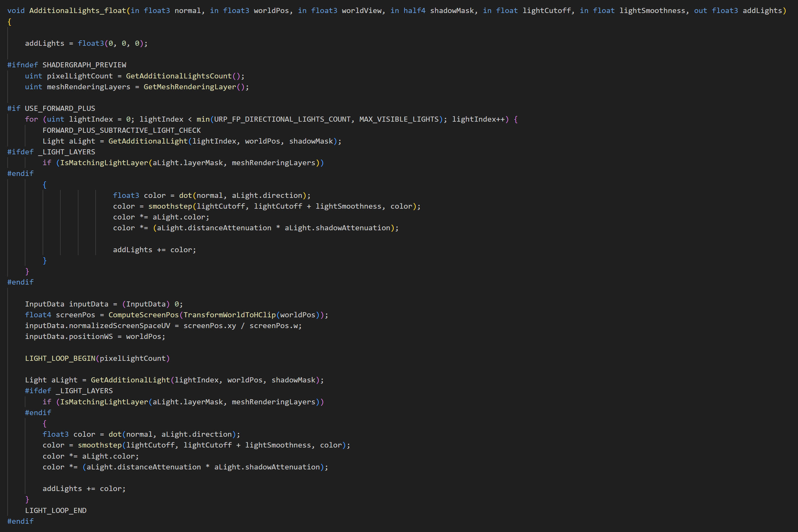The width and height of the screenshot is (798, 532).
Task: Click SHADERGRAPH_PREVIEW macro name
Action: point(84,65)
